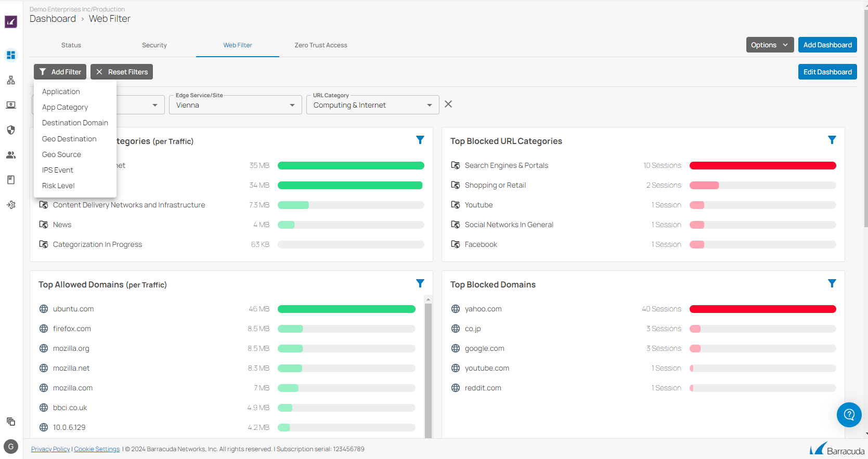Select the firefox.com domain row
868x459 pixels.
click(x=227, y=329)
